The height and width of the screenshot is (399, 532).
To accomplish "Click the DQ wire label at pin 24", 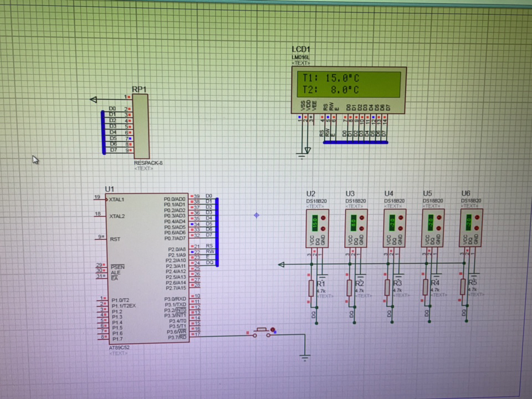I will click(x=209, y=263).
